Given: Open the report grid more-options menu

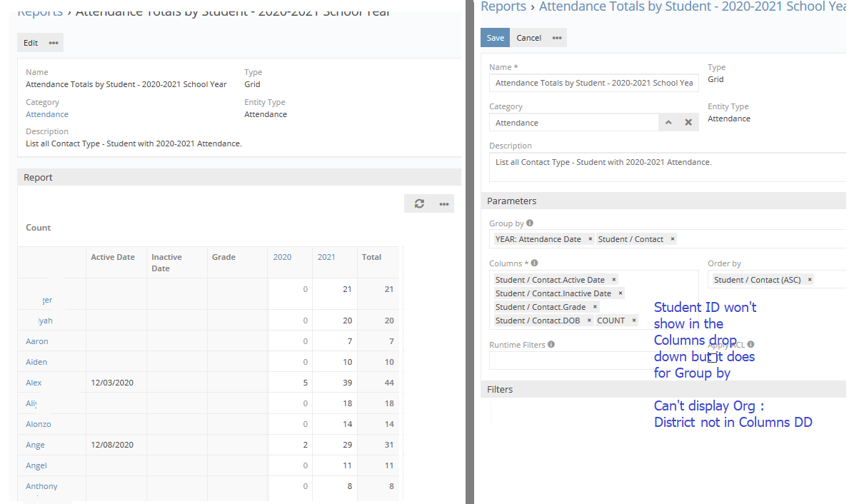Looking at the screenshot, I should (x=444, y=204).
